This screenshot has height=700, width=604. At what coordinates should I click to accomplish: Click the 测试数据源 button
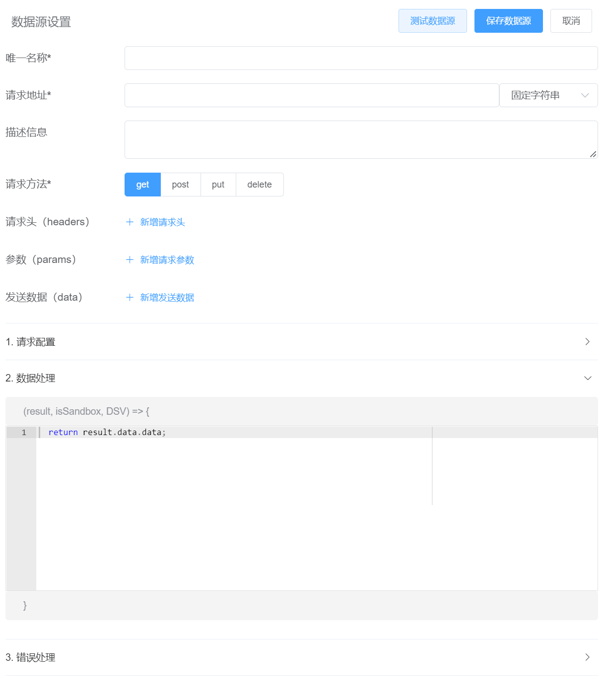pos(432,21)
